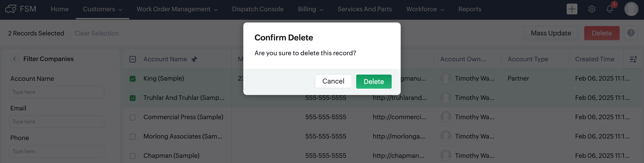Image resolution: width=644 pixels, height=163 pixels.
Task: Check the Commercial Press (Sample) checkbox
Action: coord(133,117)
